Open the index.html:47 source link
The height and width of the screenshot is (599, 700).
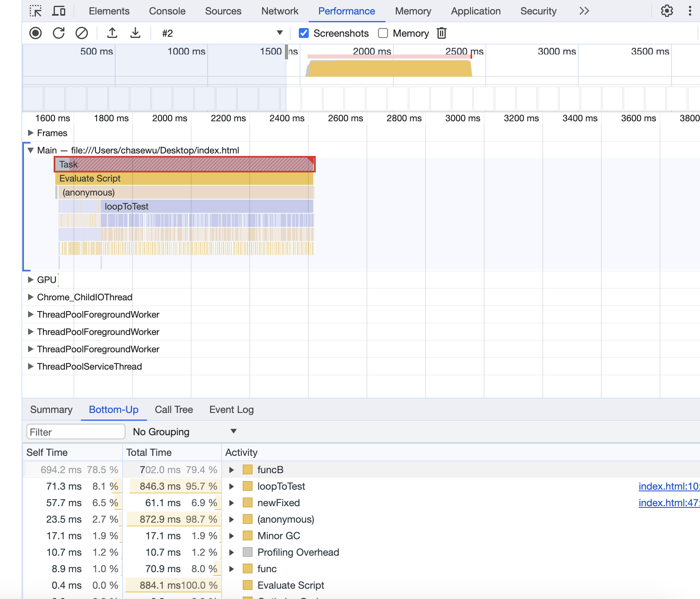[669, 502]
